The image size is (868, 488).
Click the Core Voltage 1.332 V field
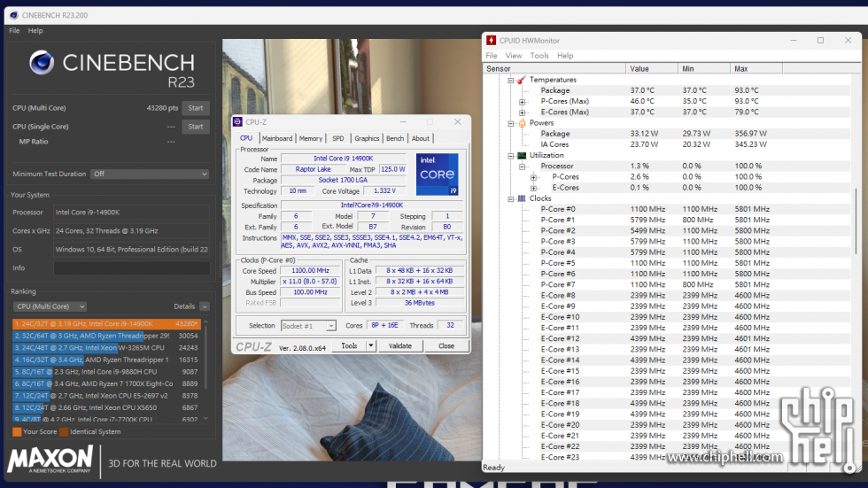click(x=384, y=191)
